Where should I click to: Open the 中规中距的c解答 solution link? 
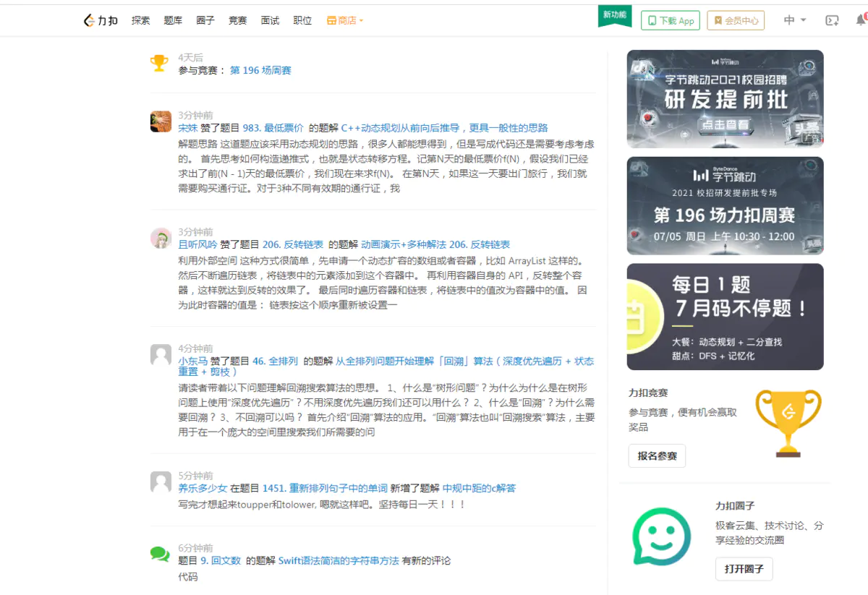click(479, 488)
